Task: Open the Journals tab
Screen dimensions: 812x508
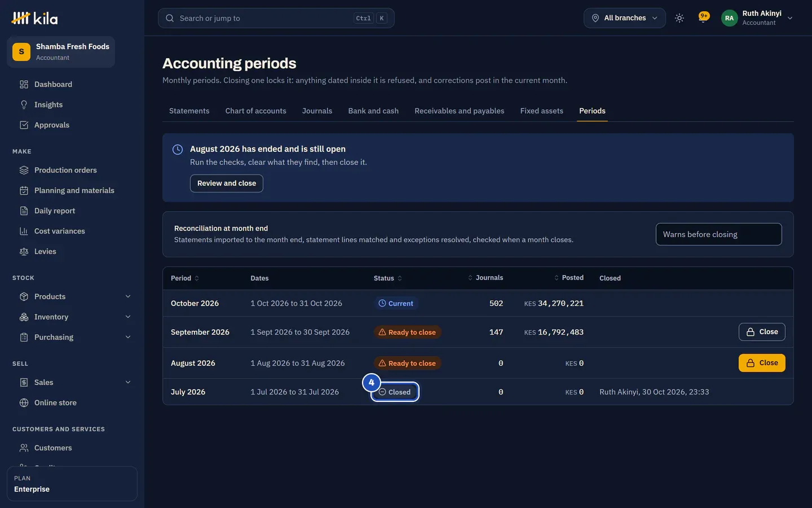Action: [x=317, y=111]
